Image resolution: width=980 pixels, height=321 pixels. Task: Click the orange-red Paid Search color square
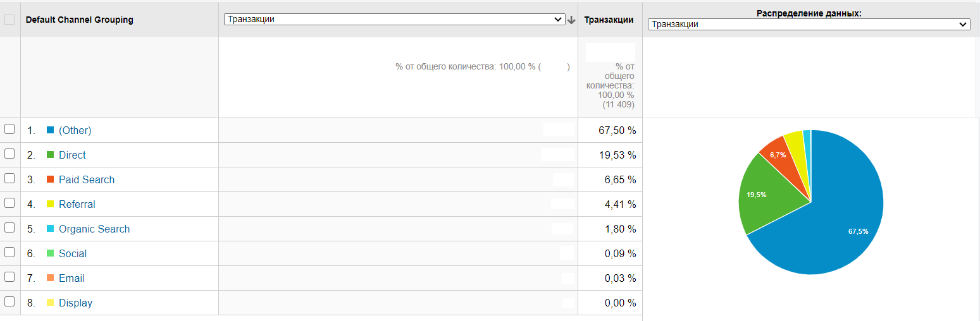point(51,179)
